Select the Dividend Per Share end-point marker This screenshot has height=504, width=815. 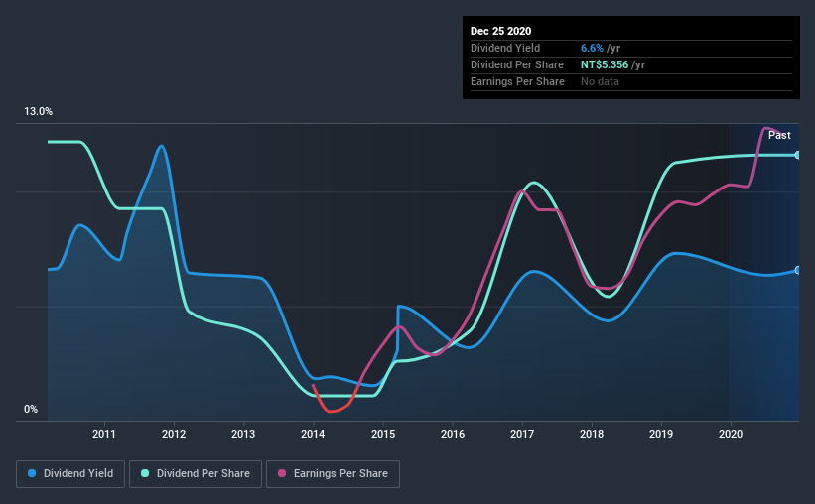[x=798, y=155]
